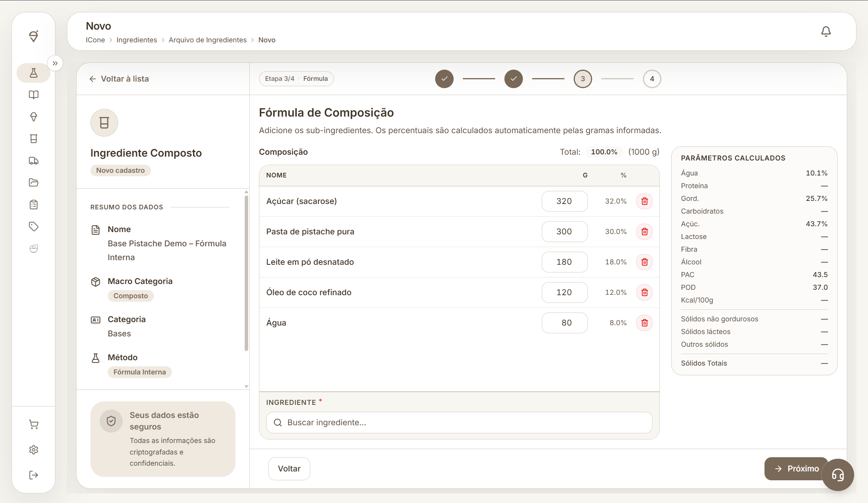
Task: Open the folder icon in the sidebar
Action: (x=33, y=182)
